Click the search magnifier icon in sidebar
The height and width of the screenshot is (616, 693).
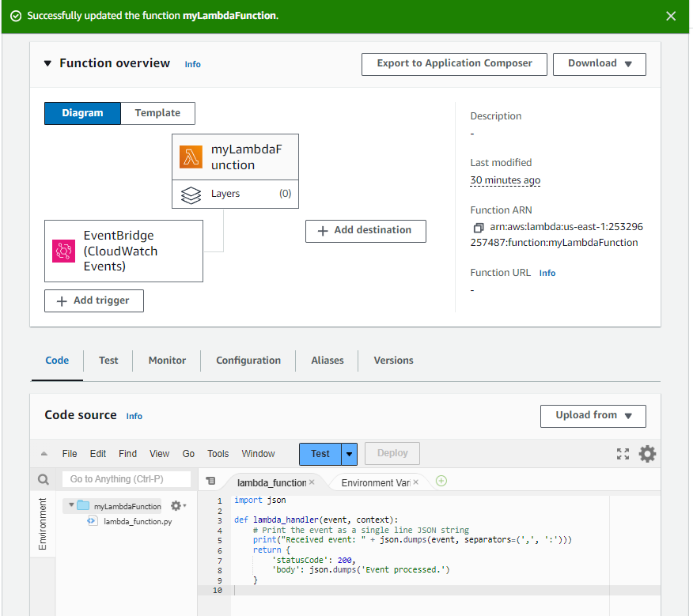tap(44, 479)
